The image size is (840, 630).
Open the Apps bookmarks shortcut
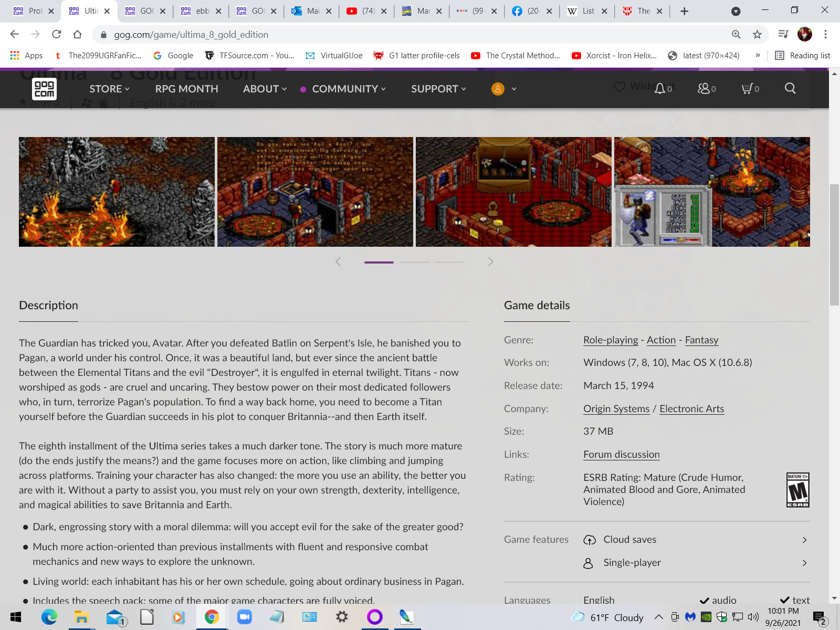26,55
